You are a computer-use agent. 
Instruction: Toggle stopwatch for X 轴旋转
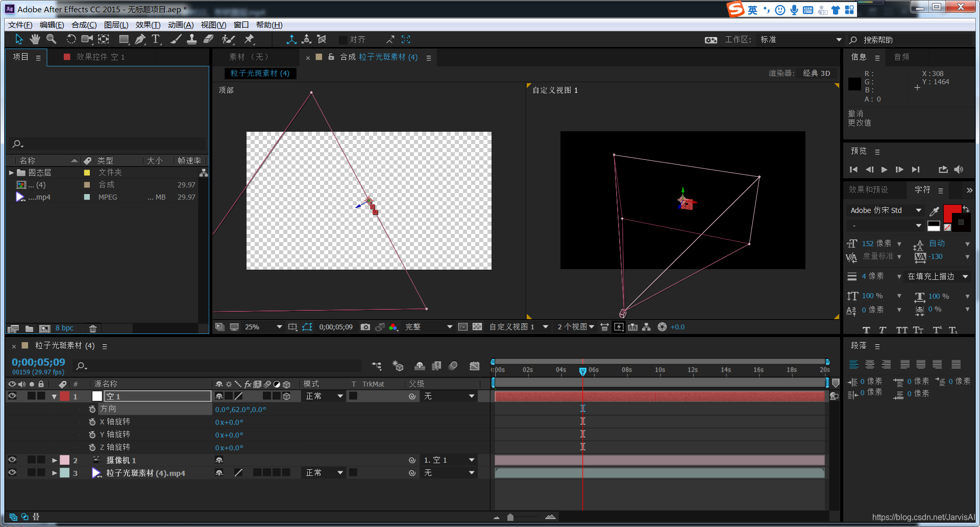coord(92,422)
